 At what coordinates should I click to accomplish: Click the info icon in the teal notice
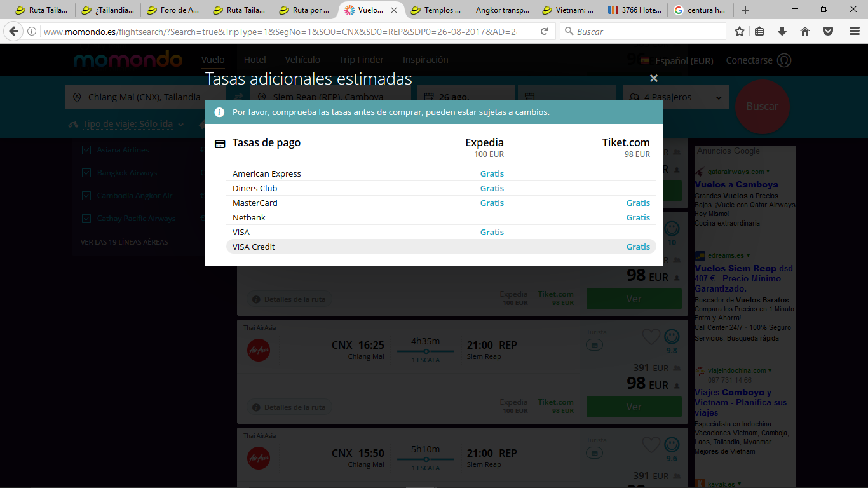(x=219, y=112)
